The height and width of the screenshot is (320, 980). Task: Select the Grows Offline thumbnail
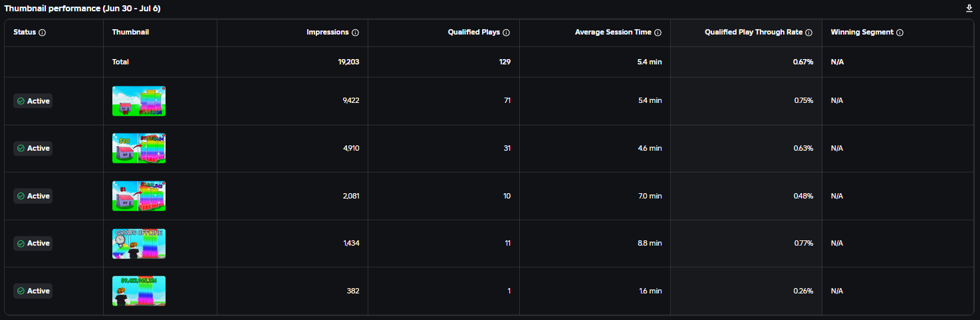point(139,244)
